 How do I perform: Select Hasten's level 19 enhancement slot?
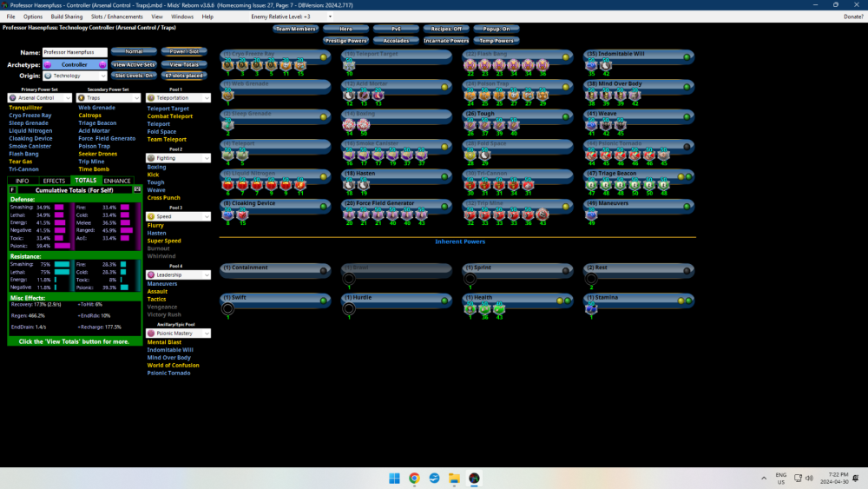[364, 185]
